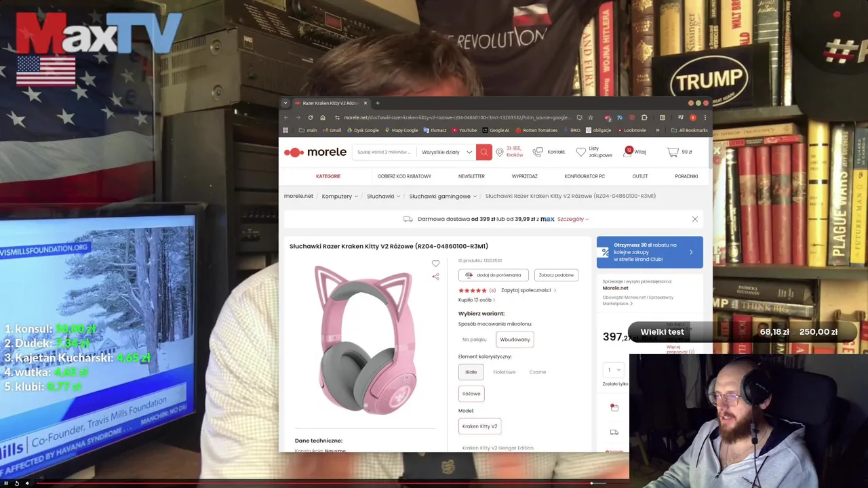Open the Zapytaj społeczności link
The width and height of the screenshot is (868, 488).
(x=528, y=290)
